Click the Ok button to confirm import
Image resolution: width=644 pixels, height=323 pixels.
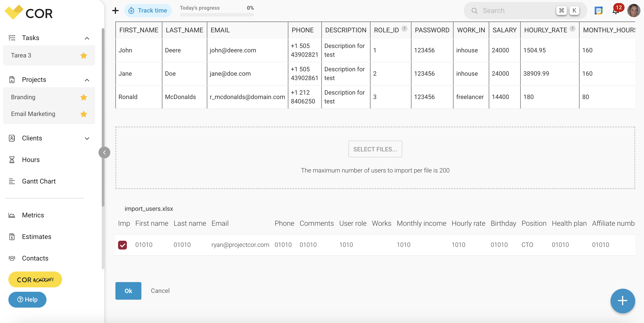[x=128, y=290]
